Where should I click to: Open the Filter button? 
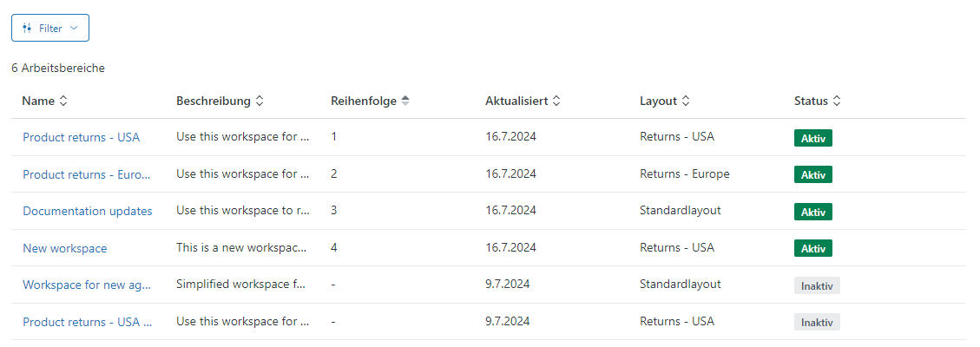click(50, 28)
